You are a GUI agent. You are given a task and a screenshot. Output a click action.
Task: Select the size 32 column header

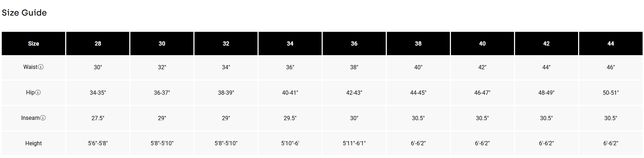point(226,43)
